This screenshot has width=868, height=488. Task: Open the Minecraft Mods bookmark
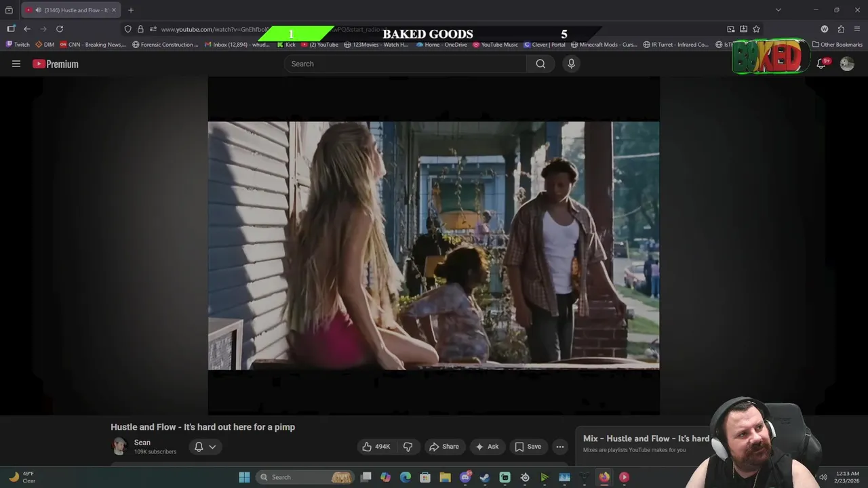pyautogui.click(x=604, y=45)
